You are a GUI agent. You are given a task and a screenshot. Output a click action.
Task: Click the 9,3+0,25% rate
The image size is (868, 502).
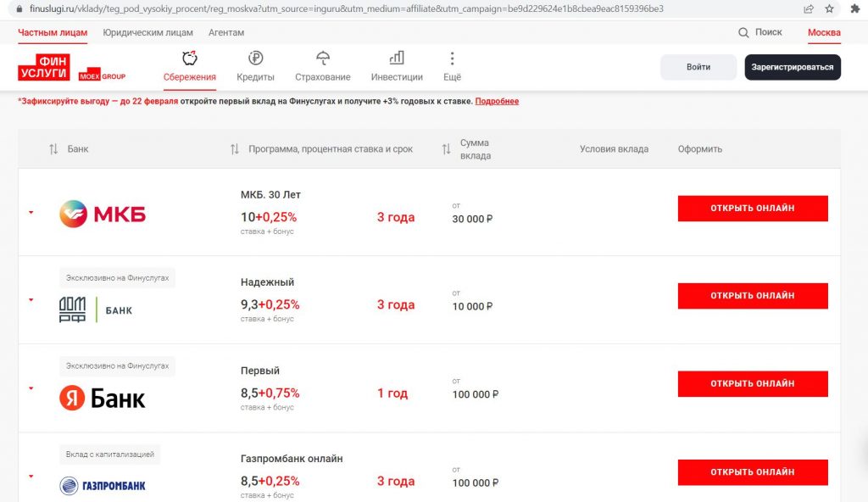tap(270, 304)
